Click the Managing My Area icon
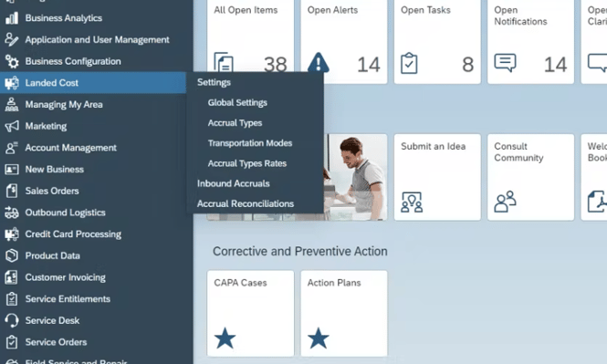Viewport: 607px width, 364px height. pyautogui.click(x=12, y=104)
